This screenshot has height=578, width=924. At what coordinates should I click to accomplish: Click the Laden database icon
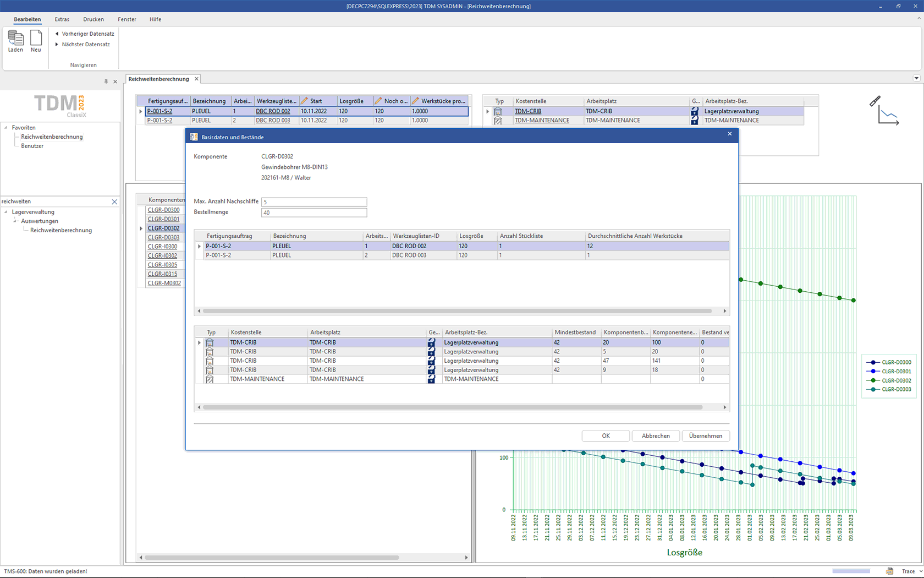pyautogui.click(x=15, y=38)
